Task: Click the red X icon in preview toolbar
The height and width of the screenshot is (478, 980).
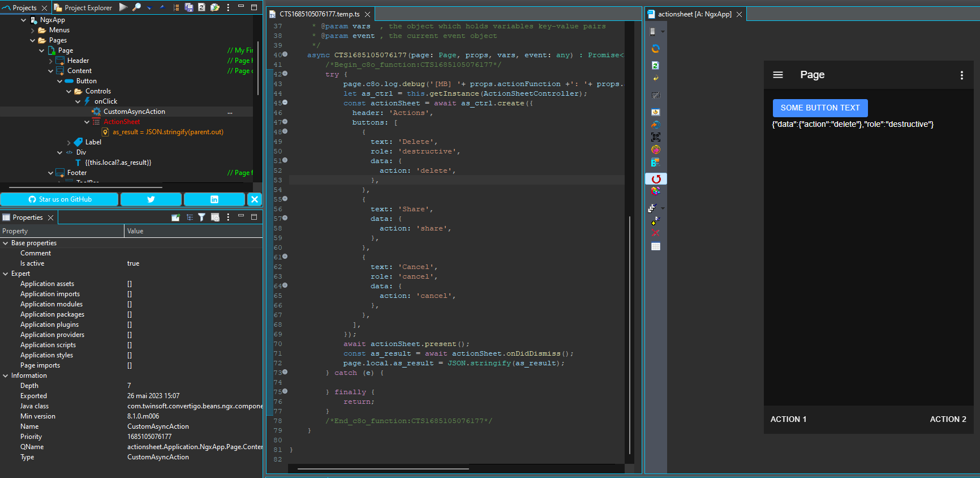Action: coord(655,233)
